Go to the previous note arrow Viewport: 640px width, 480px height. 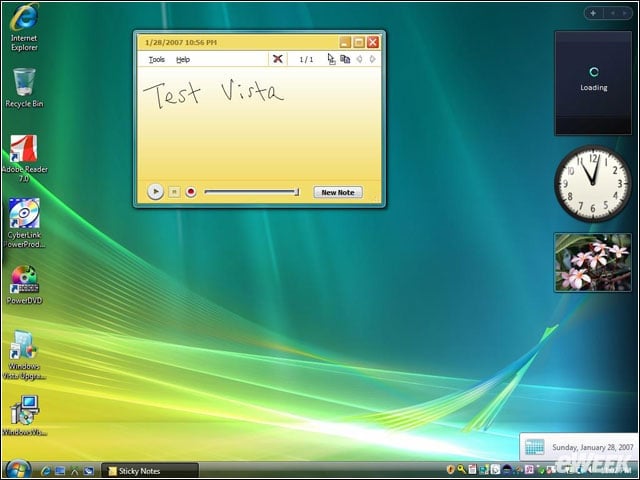pos(359,59)
